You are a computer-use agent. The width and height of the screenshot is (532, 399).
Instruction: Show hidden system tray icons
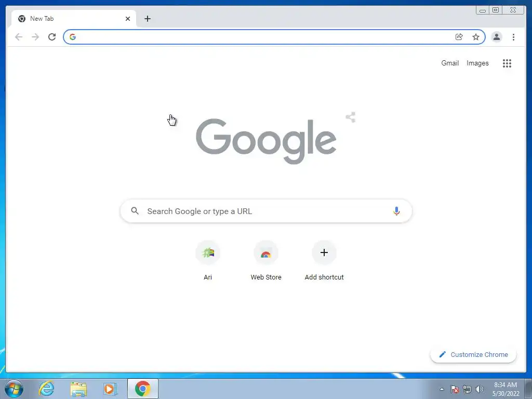(x=442, y=389)
